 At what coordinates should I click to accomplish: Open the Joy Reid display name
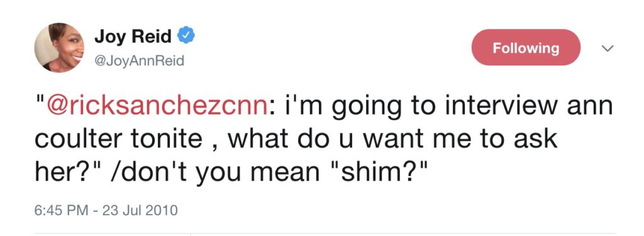[133, 37]
